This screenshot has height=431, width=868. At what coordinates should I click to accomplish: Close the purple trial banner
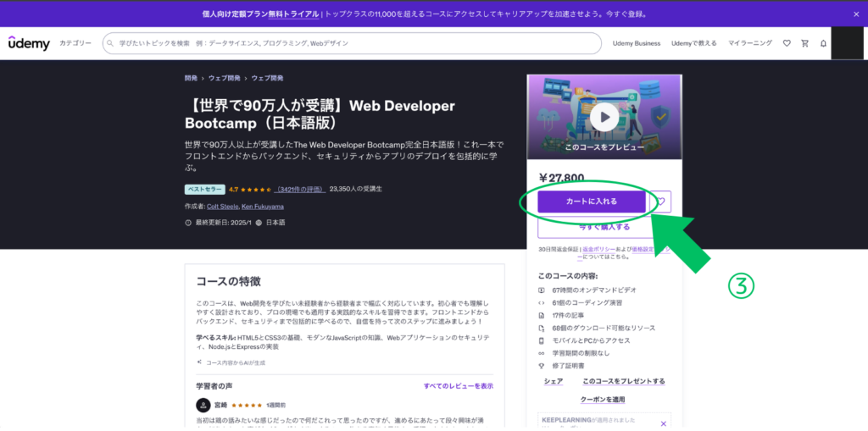coord(856,14)
